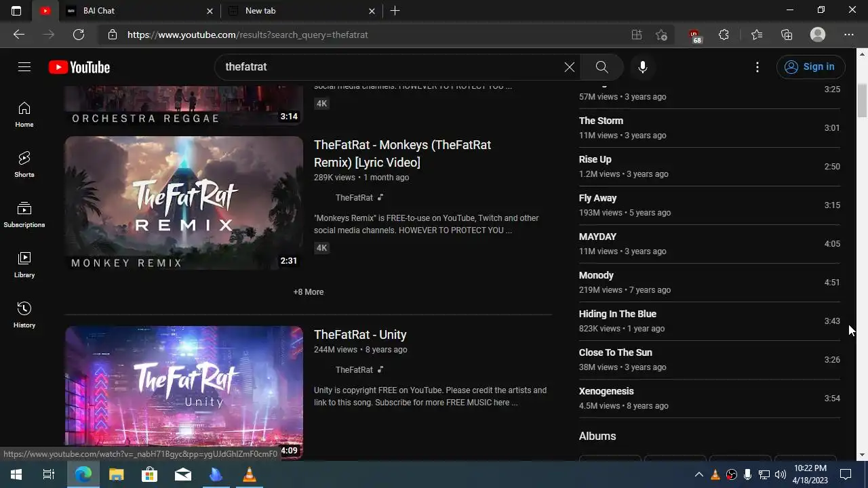Open Edge favorites list icon

757,35
